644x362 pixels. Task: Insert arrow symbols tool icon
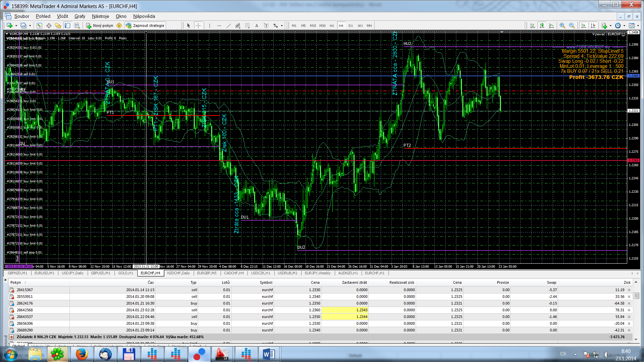click(x=276, y=26)
